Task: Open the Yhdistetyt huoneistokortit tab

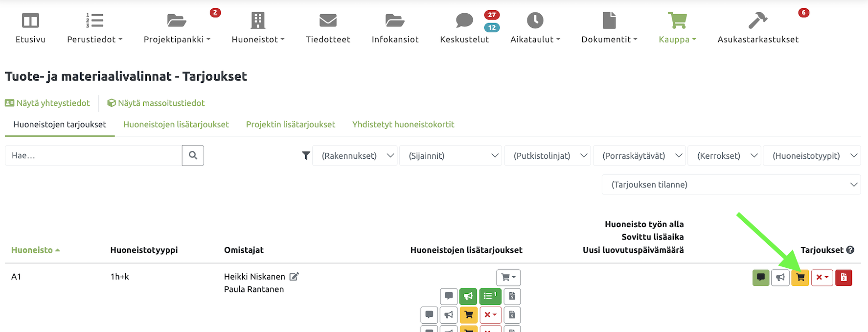Action: (x=403, y=124)
